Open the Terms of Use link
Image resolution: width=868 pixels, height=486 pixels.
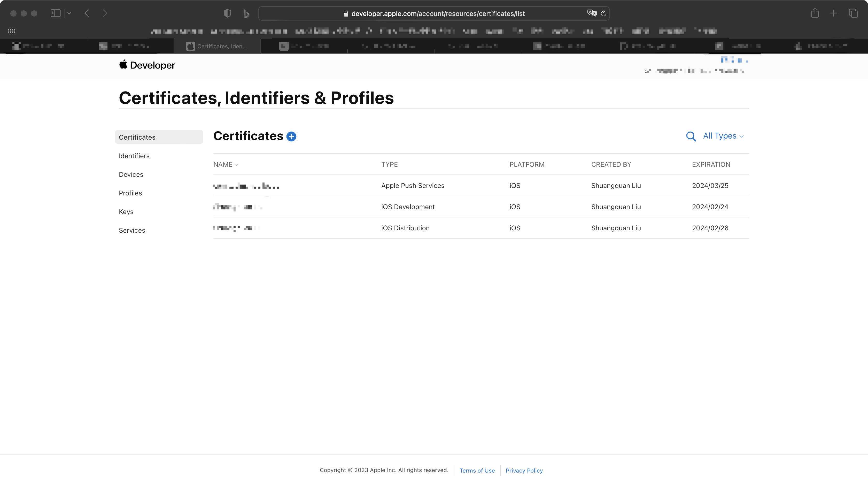click(477, 470)
